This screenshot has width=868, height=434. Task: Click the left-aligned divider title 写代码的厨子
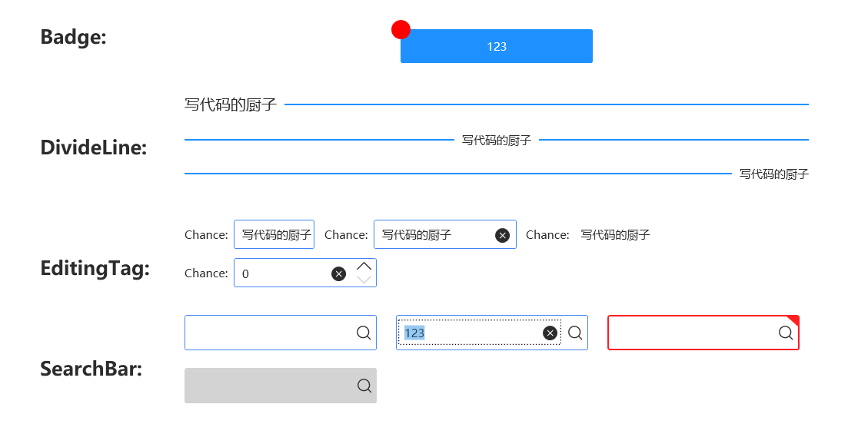[231, 104]
